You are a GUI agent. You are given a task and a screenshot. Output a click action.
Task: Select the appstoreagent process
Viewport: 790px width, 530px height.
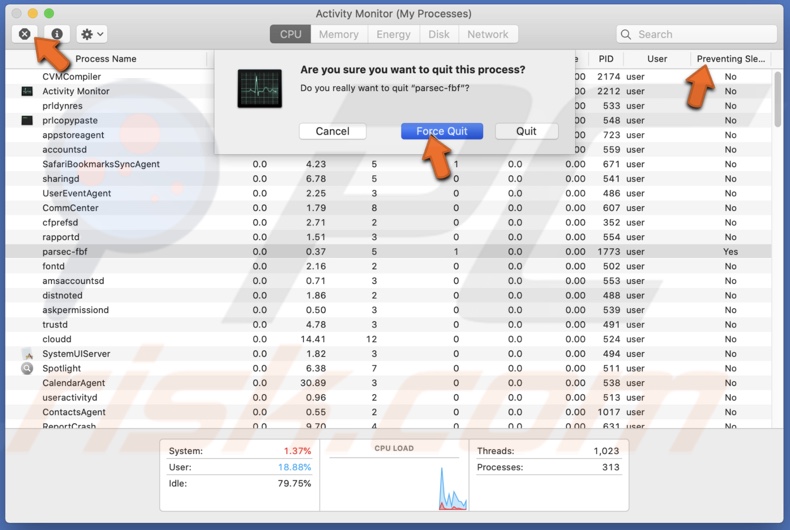[73, 135]
